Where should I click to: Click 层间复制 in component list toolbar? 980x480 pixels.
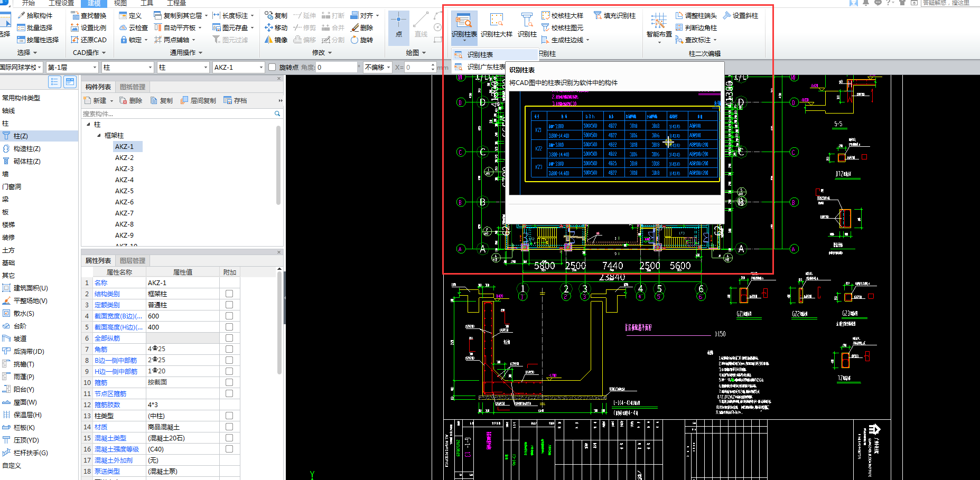coord(198,100)
